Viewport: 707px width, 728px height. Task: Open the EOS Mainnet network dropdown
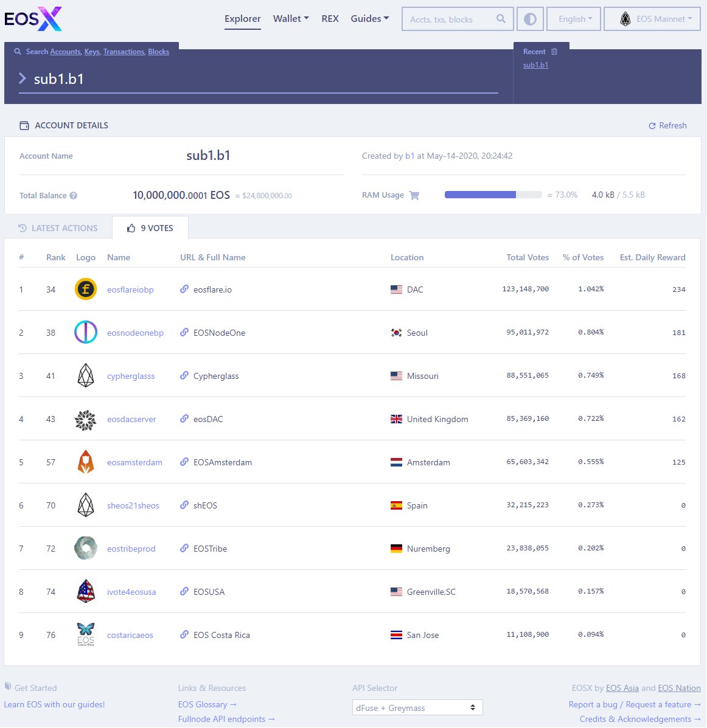(652, 19)
